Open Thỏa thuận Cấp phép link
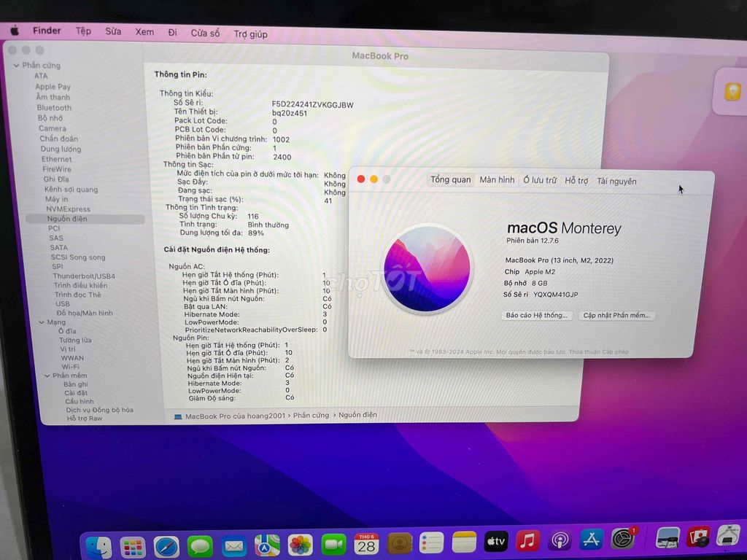 click(x=598, y=352)
